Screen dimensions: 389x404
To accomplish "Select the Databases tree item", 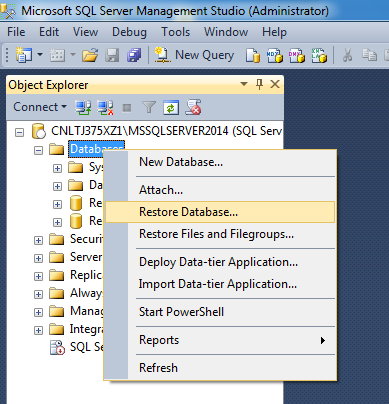I will 97,149.
